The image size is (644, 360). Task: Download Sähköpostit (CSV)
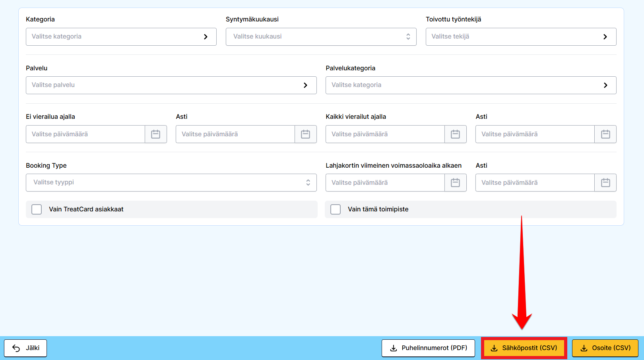[524, 348]
